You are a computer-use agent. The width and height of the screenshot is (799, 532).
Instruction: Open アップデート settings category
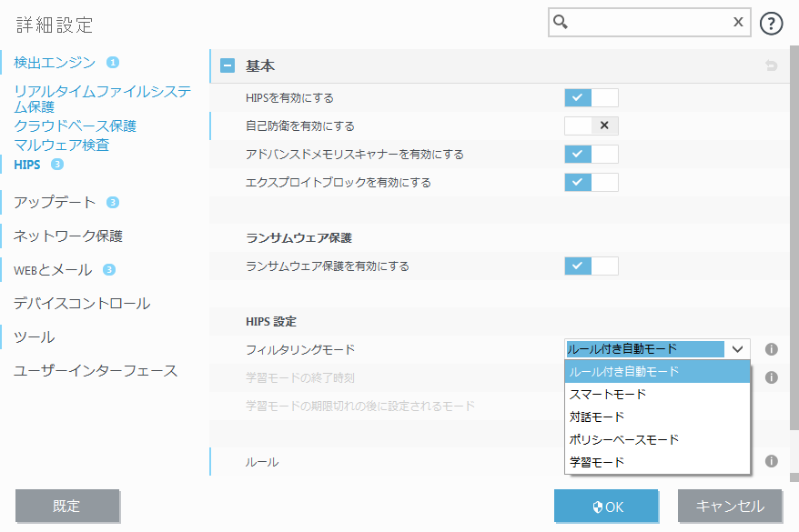point(53,202)
